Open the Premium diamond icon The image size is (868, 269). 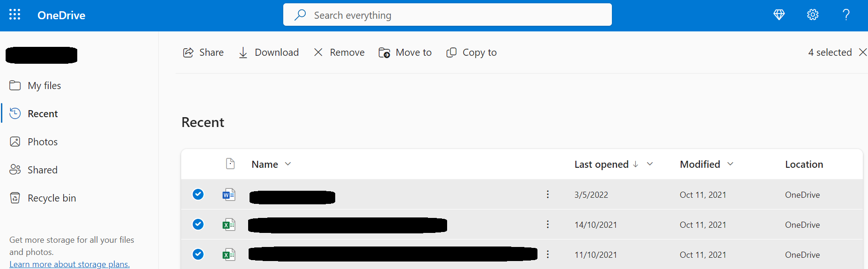coord(779,15)
